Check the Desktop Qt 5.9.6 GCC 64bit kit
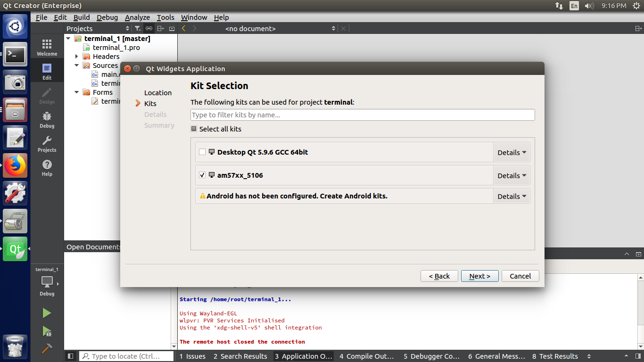Screen dimensions: 644x362 tap(202, 152)
